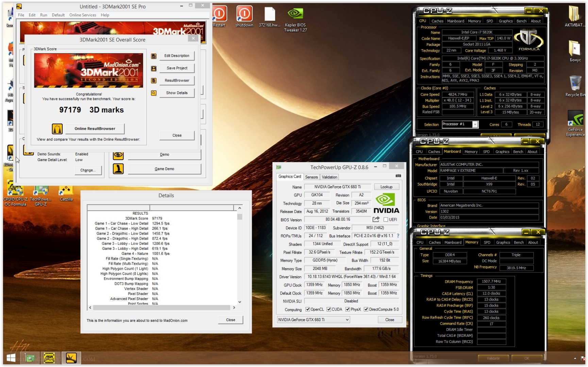The image size is (588, 367).
Task: Click the Game Demo player icon
Action: (118, 169)
